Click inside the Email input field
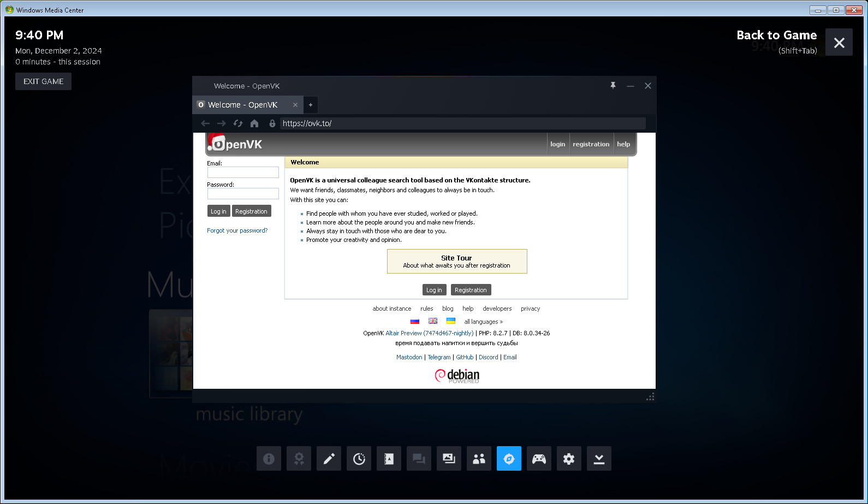 pos(243,173)
